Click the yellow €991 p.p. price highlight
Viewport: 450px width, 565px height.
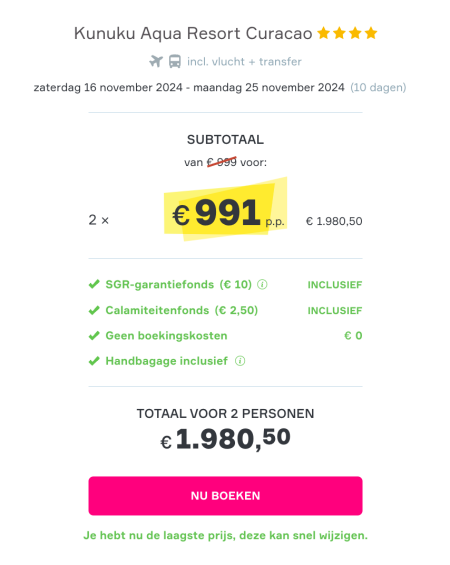pyautogui.click(x=226, y=210)
